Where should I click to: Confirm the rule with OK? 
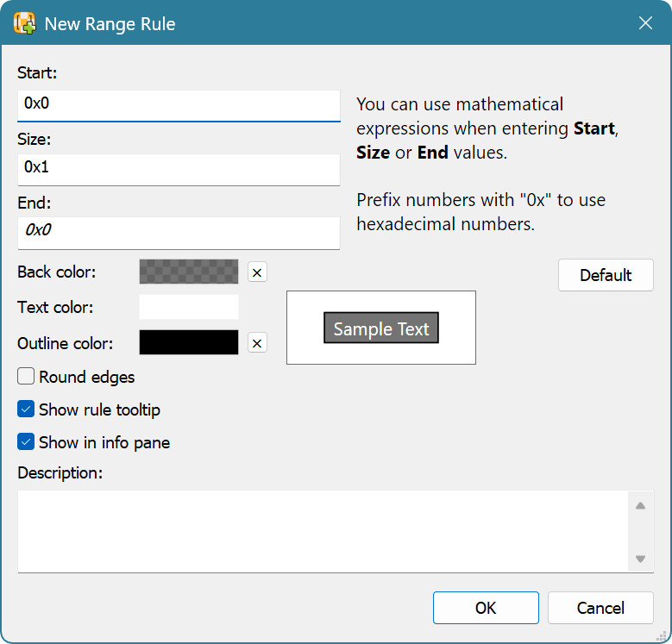point(486,608)
